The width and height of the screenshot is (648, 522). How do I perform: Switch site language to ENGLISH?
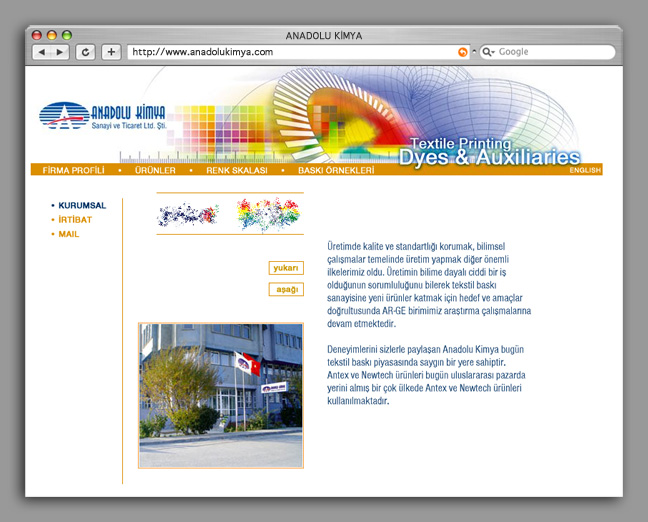tap(585, 170)
